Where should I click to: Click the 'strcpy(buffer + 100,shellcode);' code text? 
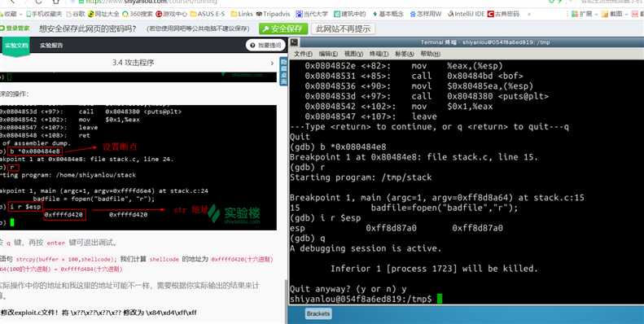(x=66, y=260)
